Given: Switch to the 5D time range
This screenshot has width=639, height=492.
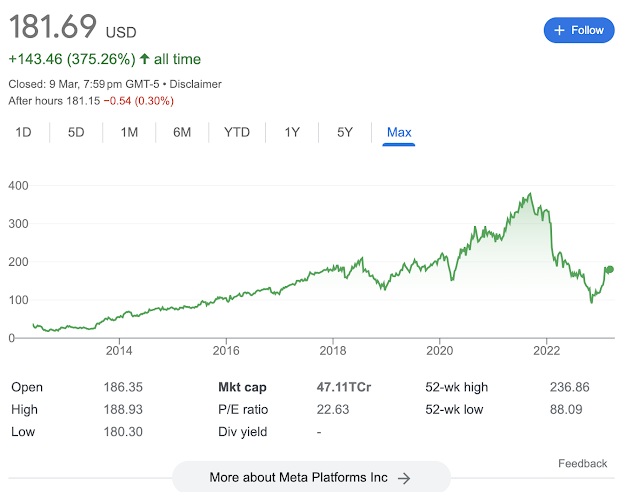Looking at the screenshot, I should [x=76, y=132].
